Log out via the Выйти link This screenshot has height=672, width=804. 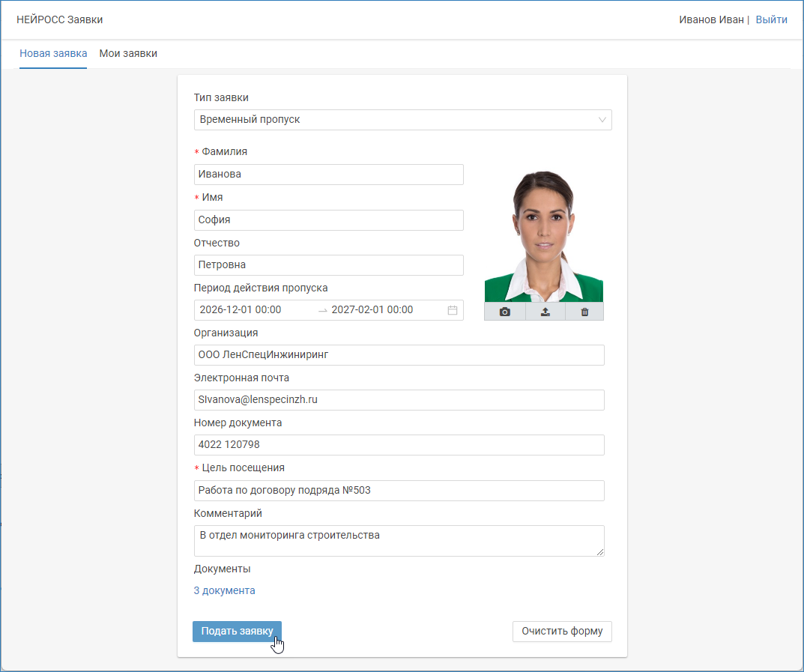(771, 19)
